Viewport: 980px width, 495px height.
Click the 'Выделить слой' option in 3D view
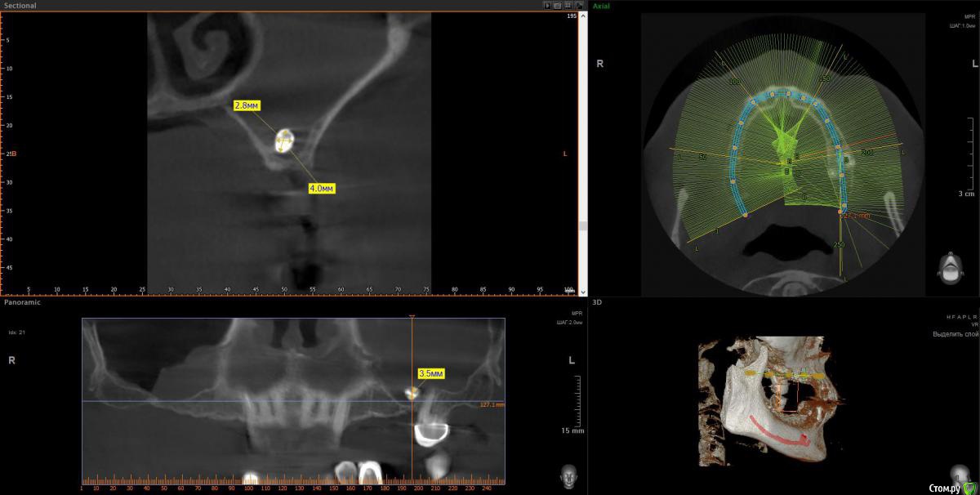(x=955, y=334)
